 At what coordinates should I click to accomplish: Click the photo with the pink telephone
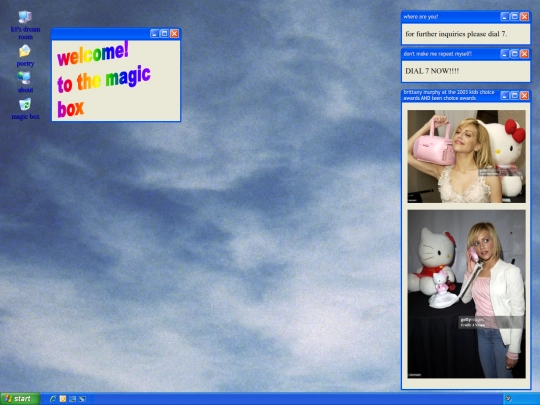pyautogui.click(x=467, y=294)
